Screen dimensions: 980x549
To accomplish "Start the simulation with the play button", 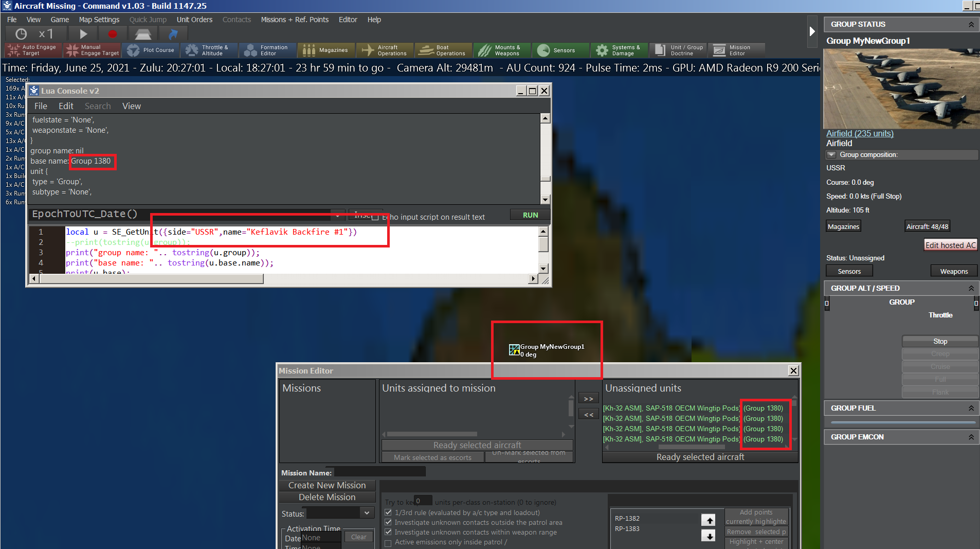I will pyautogui.click(x=83, y=34).
